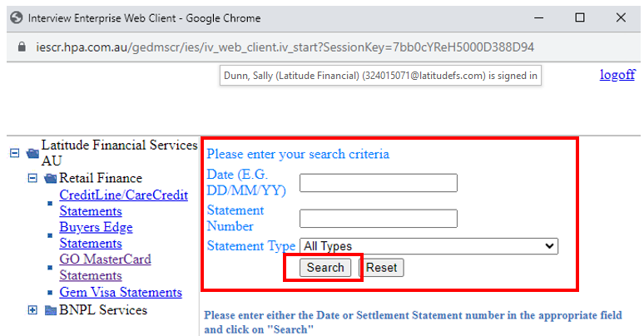Open the Statement Type dropdown
The image size is (644, 336).
coord(429,246)
